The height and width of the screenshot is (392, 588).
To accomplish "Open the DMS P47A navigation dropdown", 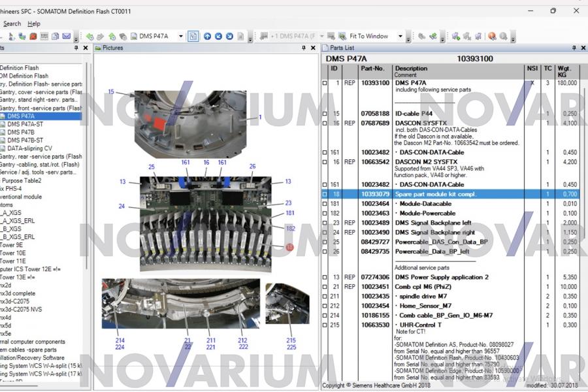I will pyautogui.click(x=181, y=37).
